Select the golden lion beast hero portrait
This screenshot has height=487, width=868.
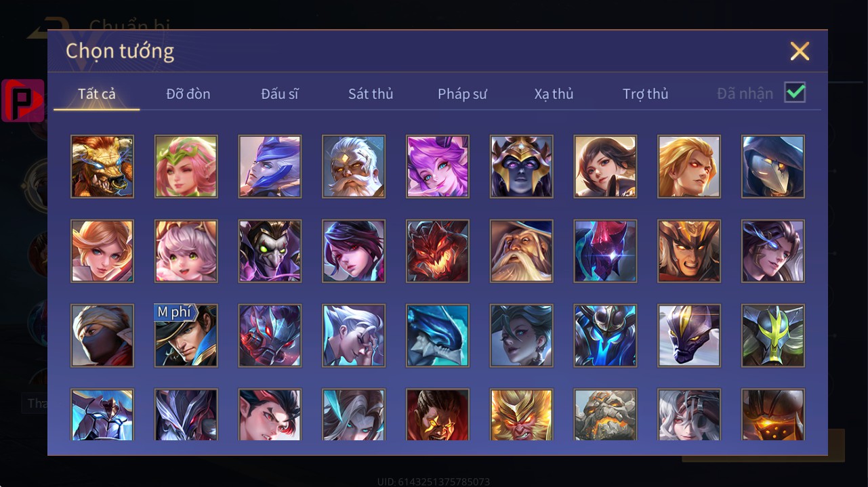[x=102, y=167]
